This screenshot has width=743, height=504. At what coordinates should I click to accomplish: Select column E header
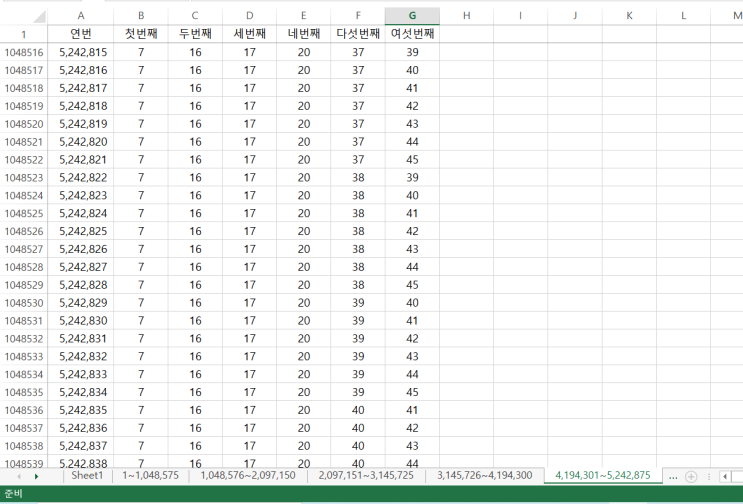[x=304, y=16]
